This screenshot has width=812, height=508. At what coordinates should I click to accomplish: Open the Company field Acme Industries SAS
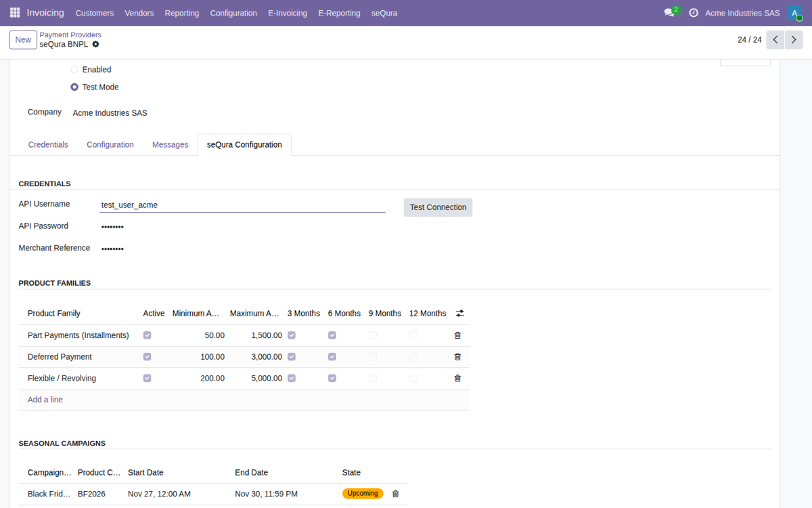pyautogui.click(x=110, y=113)
